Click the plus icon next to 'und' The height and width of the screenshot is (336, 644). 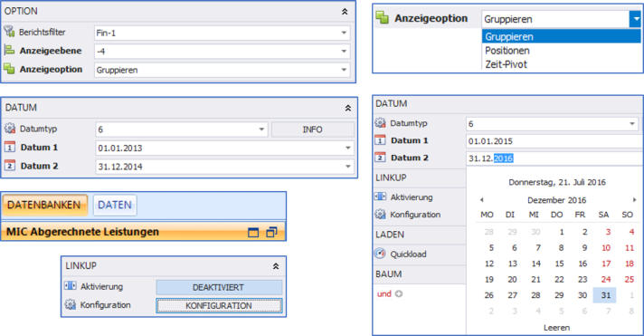pyautogui.click(x=398, y=293)
